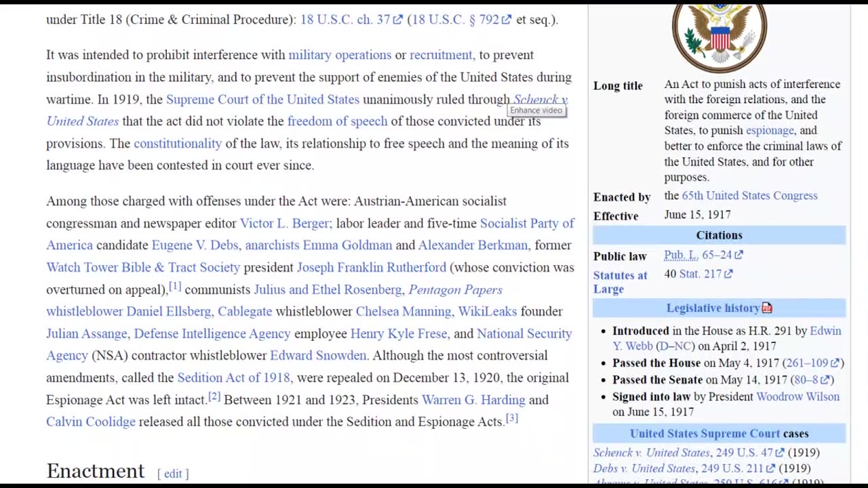The width and height of the screenshot is (868, 488).
Task: Click the Great Seal eagle image
Action: [x=719, y=37]
